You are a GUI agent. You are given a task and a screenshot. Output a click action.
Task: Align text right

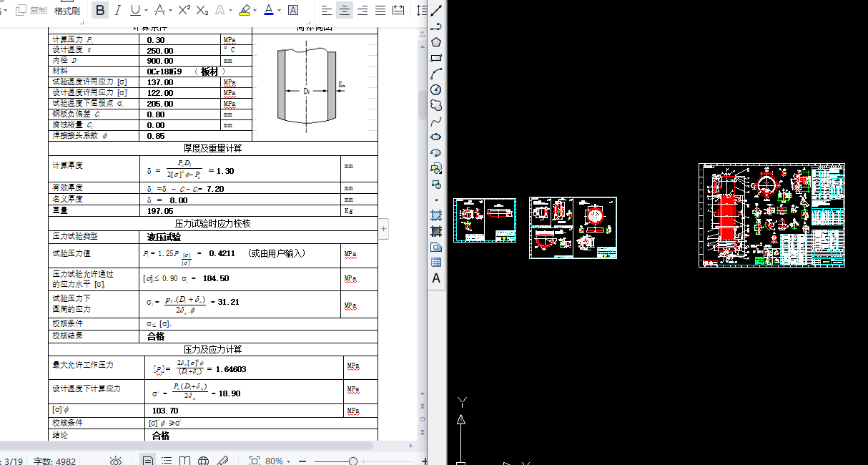click(363, 10)
